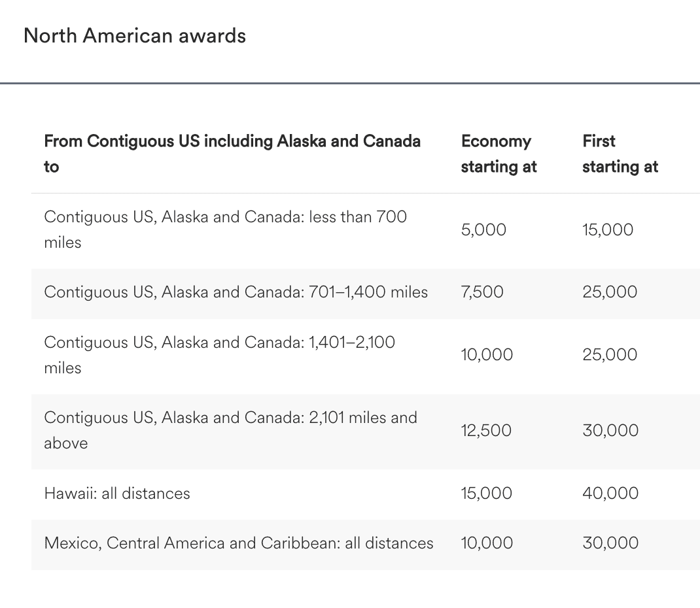This screenshot has width=700, height=608.
Task: Click First 30,000 in the Mexico row
Action: (610, 543)
